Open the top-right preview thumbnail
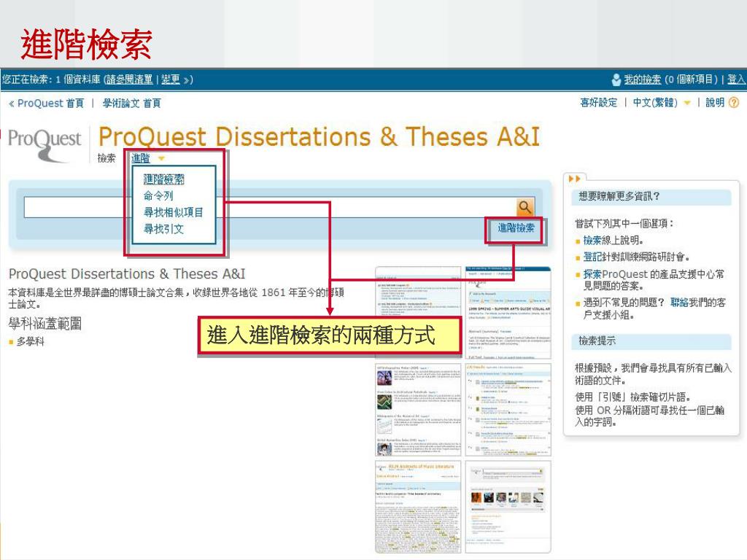Image resolution: width=747 pixels, height=560 pixels. 508,312
